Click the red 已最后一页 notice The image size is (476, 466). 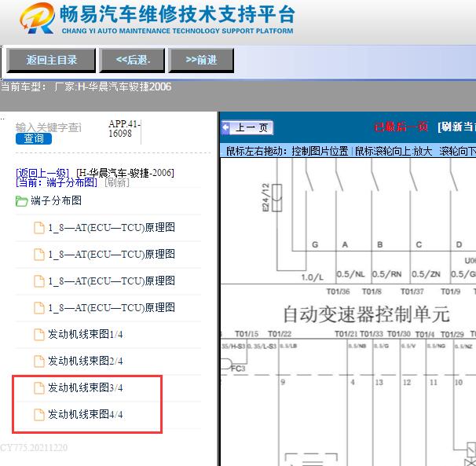click(401, 127)
